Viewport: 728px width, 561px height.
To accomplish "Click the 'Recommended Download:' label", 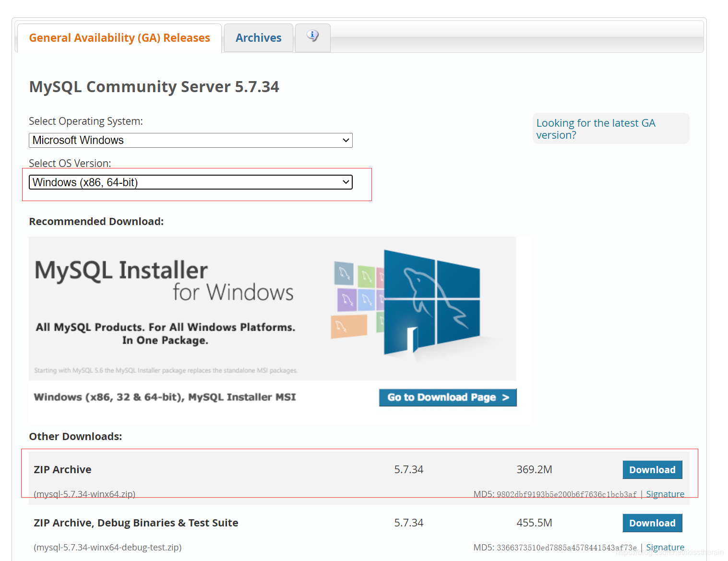I will 96,221.
